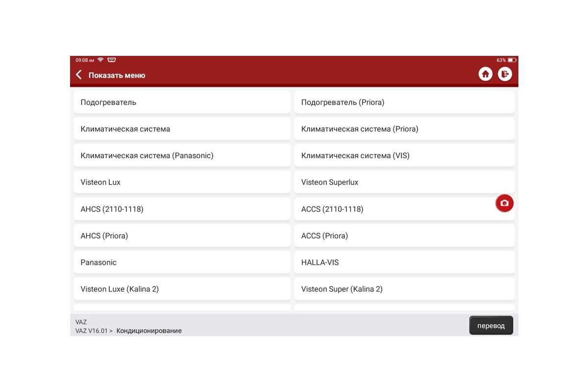Tap the exit icon in header
Screen dimensions: 588x392
(x=505, y=74)
